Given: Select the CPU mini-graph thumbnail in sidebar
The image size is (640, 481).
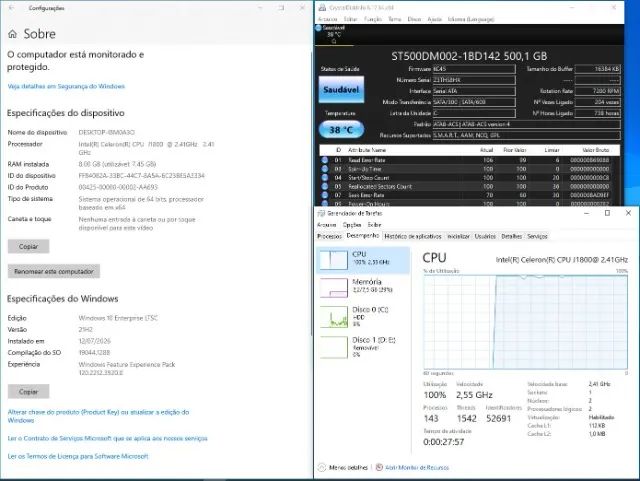Looking at the screenshot, I should [334, 260].
